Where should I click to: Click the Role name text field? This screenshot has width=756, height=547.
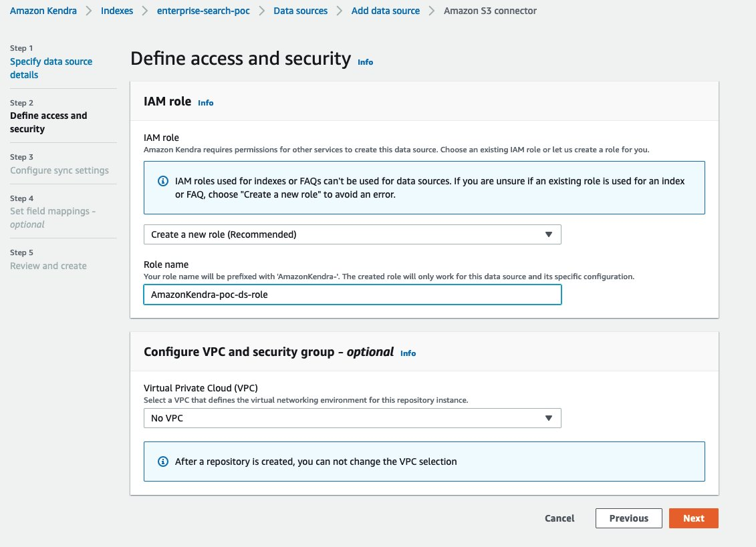[x=352, y=295]
